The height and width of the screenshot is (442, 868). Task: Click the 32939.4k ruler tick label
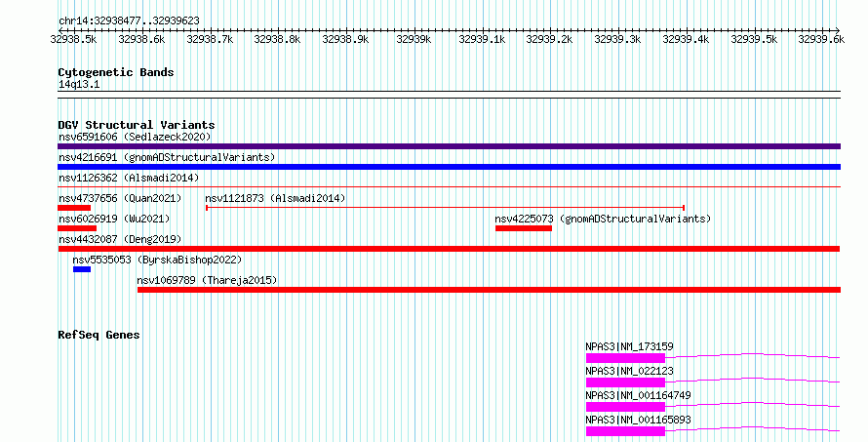pyautogui.click(x=686, y=40)
